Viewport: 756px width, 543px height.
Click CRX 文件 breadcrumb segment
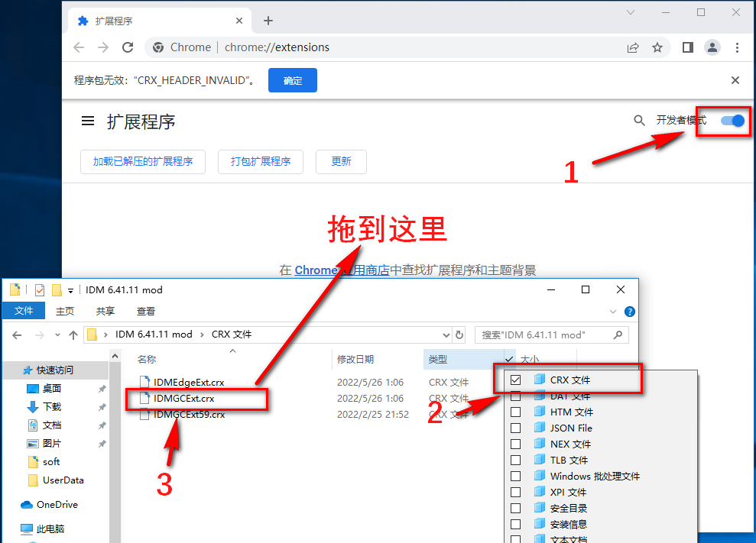click(x=232, y=335)
